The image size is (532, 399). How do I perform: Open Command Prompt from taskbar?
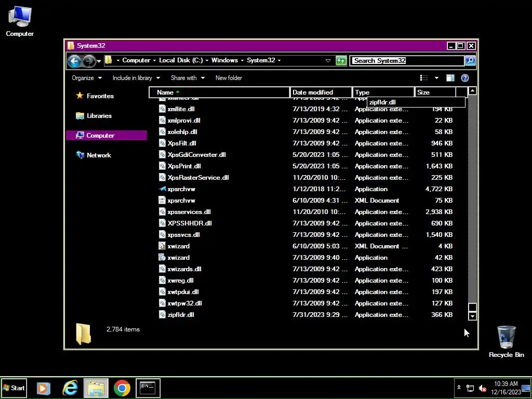click(x=148, y=388)
